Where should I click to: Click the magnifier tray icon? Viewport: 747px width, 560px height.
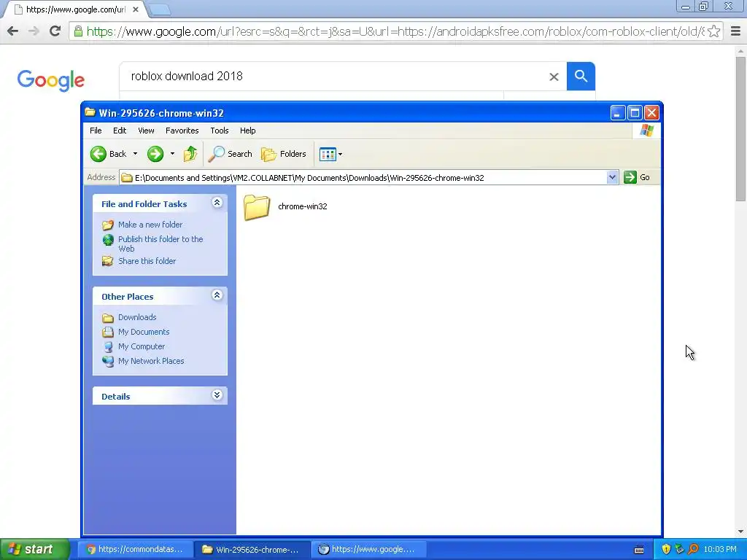pyautogui.click(x=693, y=549)
